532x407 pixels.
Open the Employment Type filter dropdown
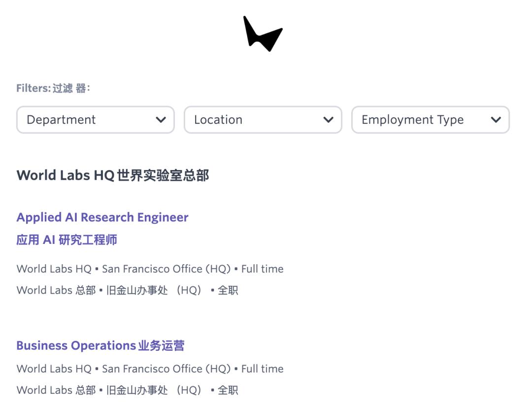pyautogui.click(x=431, y=119)
